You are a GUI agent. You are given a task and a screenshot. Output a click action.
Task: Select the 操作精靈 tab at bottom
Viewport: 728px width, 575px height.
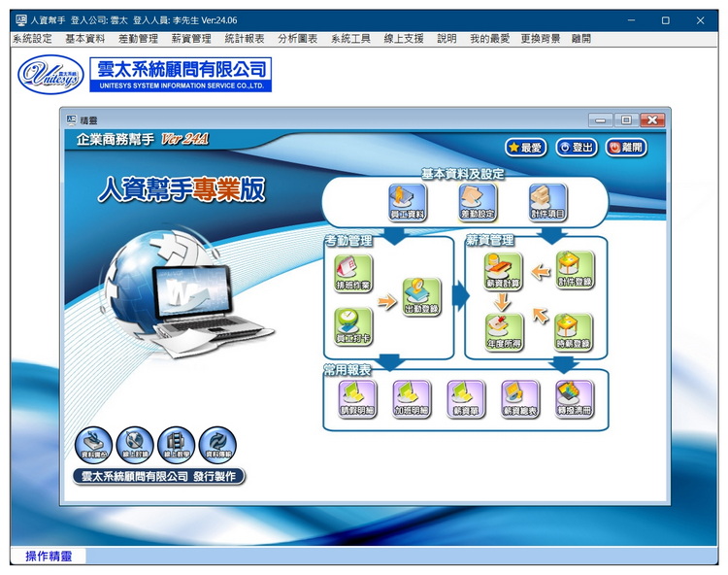pos(50,557)
